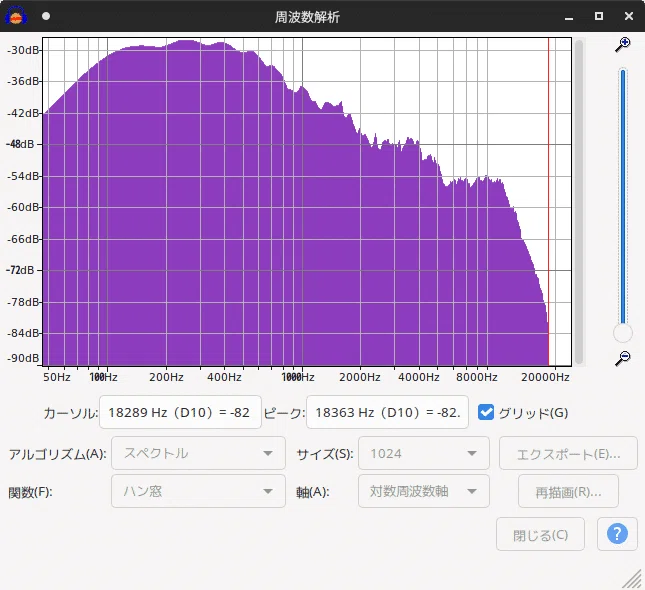Click the spectrum plot vertical scrollbar
The width and height of the screenshot is (645, 590).
pos(579,202)
